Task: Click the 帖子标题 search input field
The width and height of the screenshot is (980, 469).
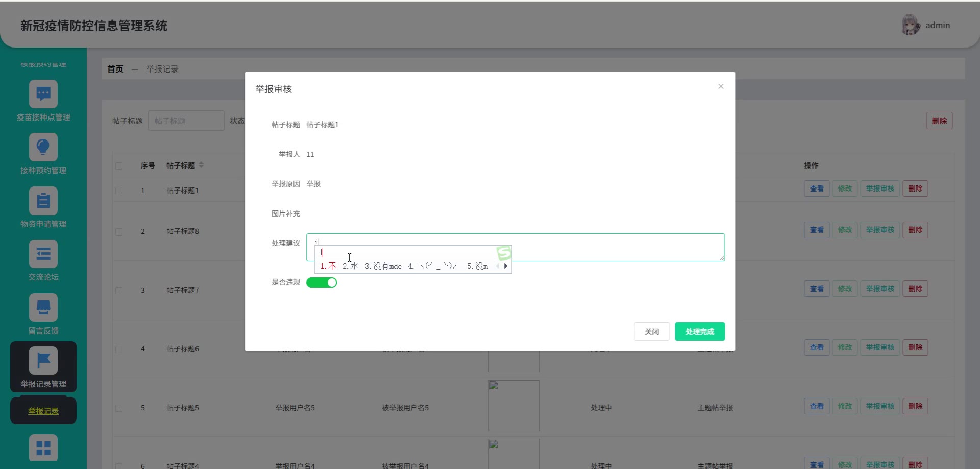Action: coord(186,121)
